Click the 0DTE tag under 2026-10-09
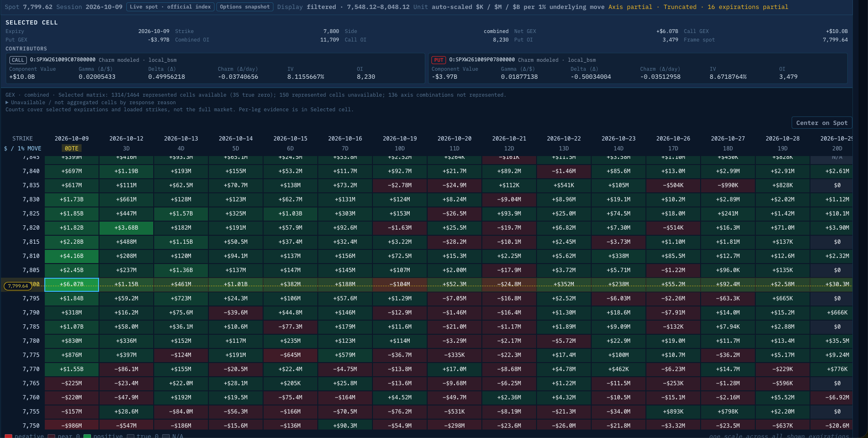The image size is (868, 438). click(72, 148)
